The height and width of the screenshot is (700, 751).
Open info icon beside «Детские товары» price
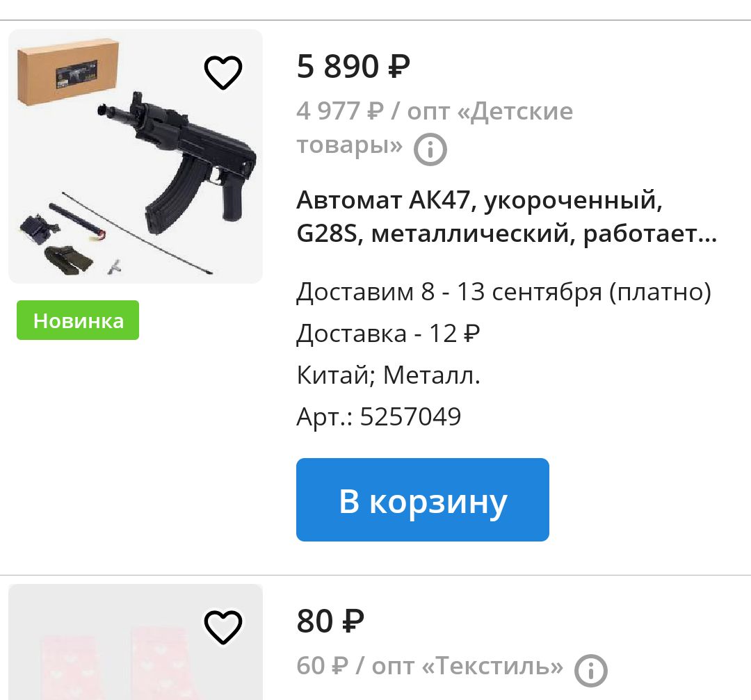[430, 149]
